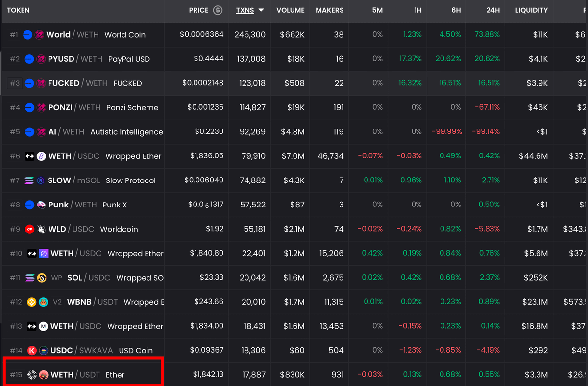Click the purple DEX icon in row #10
588x386 pixels.
(43, 253)
